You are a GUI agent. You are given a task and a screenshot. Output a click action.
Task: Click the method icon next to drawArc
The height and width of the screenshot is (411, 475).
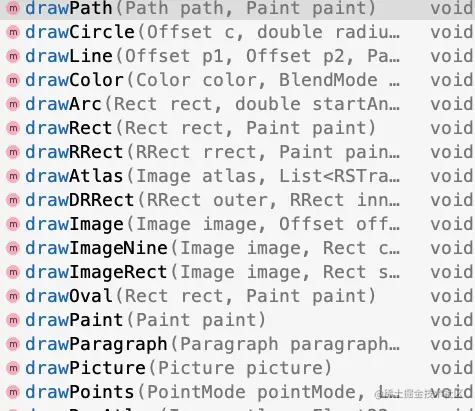click(13, 104)
